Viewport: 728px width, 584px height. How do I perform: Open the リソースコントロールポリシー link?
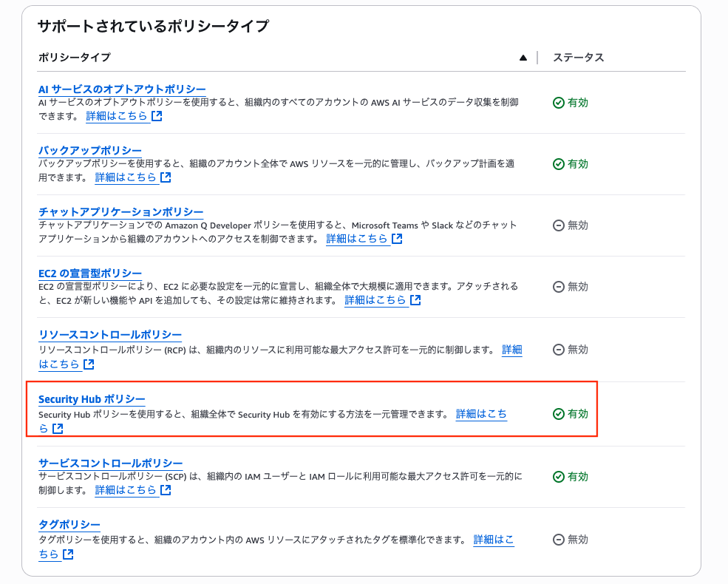pos(109,335)
